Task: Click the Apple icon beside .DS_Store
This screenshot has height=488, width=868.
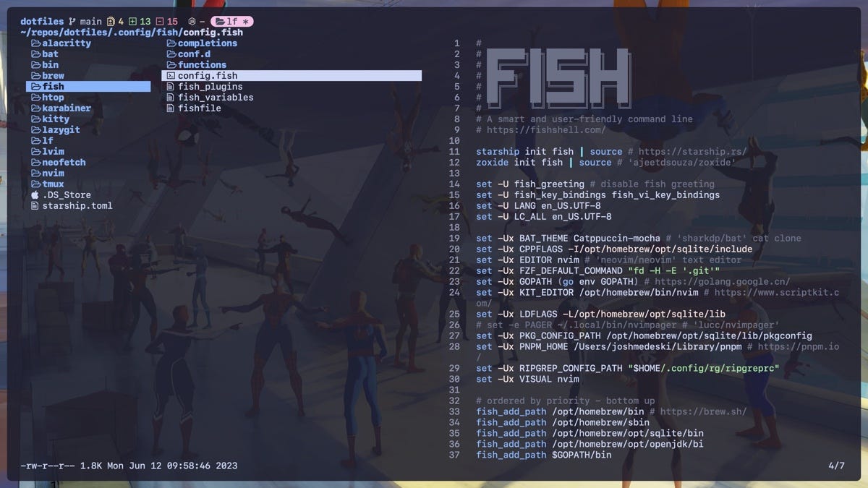Action: coord(35,195)
